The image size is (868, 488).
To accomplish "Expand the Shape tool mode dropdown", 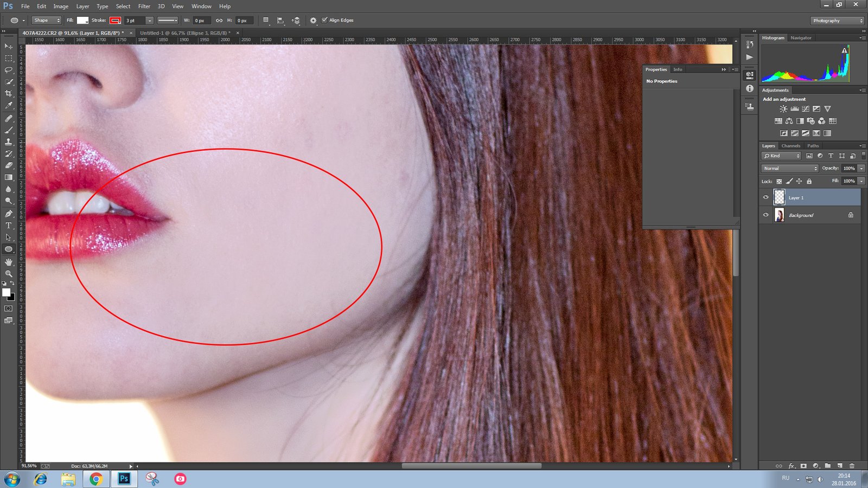I will click(46, 20).
